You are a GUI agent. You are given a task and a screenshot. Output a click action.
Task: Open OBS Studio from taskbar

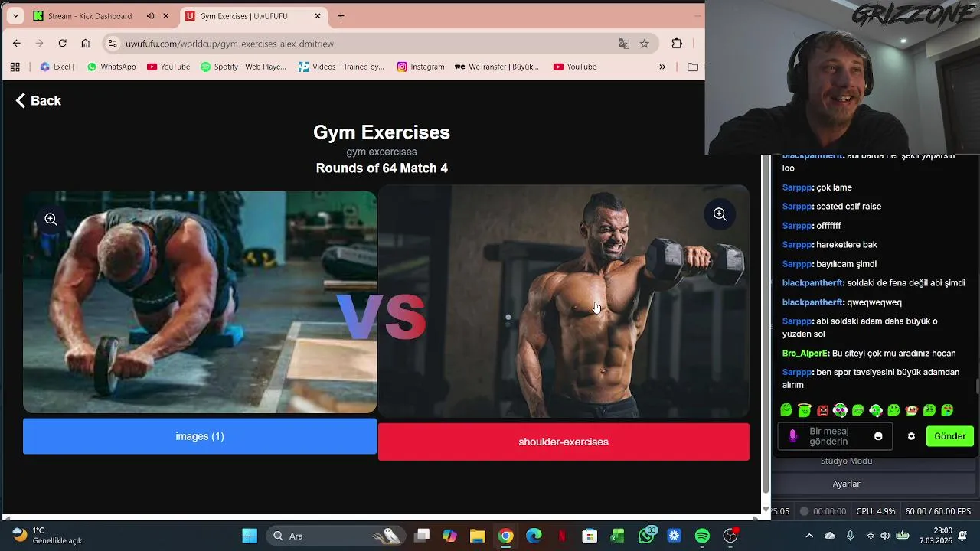coord(730,536)
